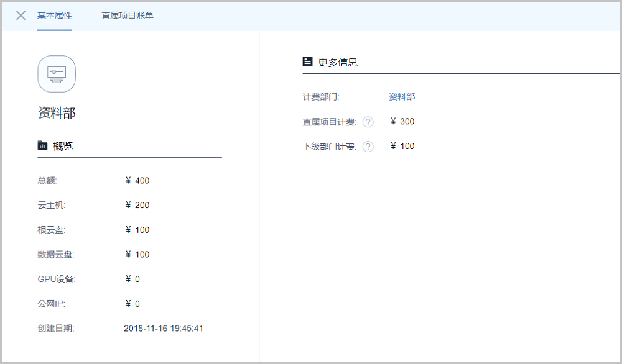
Task: Click the 更多信息 section heading text
Action: pyautogui.click(x=338, y=62)
